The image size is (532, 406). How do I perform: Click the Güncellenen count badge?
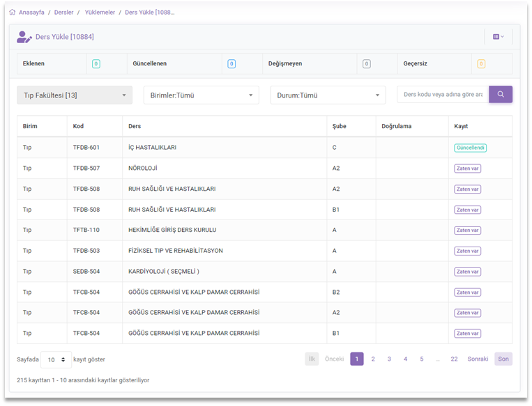coord(231,64)
